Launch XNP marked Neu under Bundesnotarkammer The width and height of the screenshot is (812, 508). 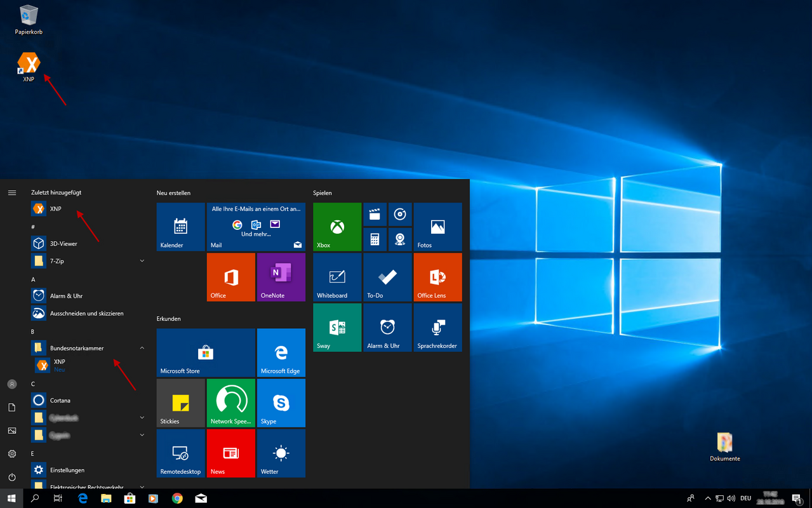[x=88, y=365]
